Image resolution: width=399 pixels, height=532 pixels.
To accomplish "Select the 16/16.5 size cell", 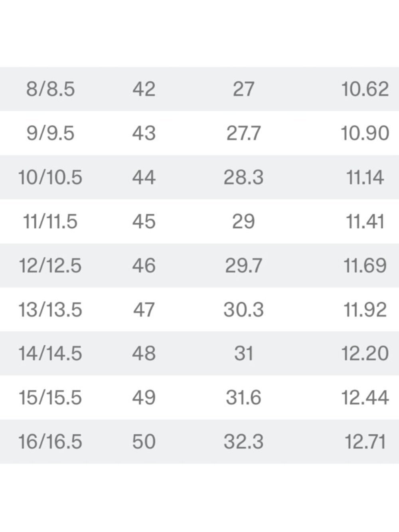I will 50,441.
